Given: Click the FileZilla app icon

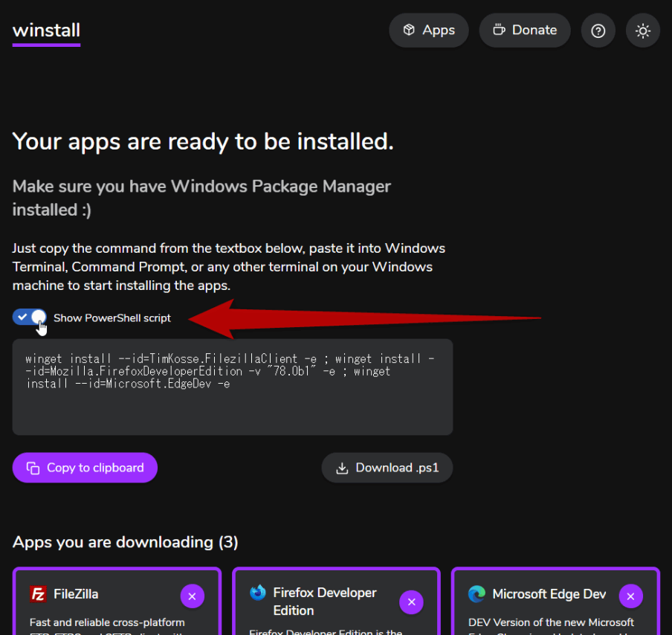Looking at the screenshot, I should (38, 594).
